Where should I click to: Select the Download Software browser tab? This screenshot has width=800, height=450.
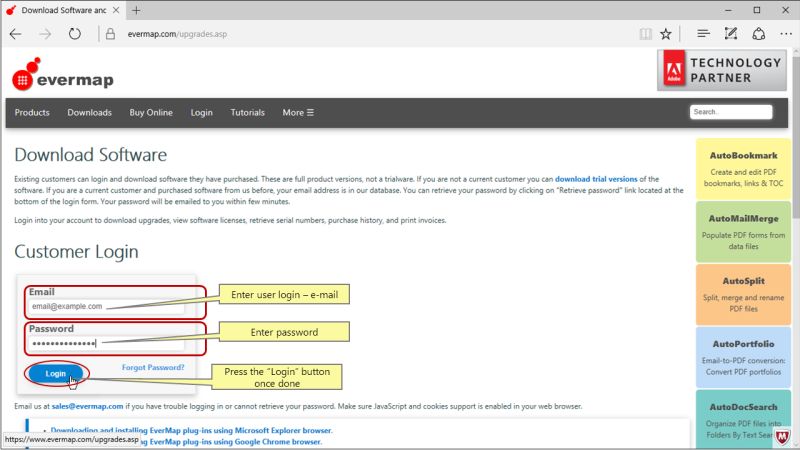click(64, 10)
